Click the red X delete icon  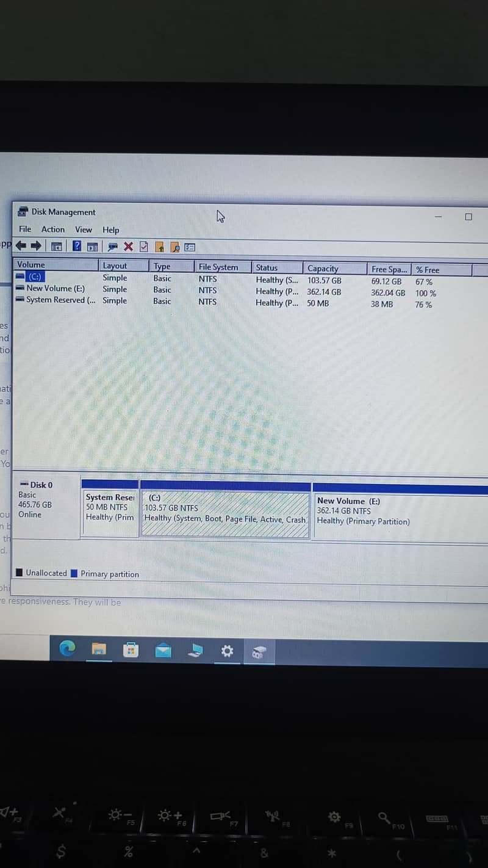tap(128, 247)
